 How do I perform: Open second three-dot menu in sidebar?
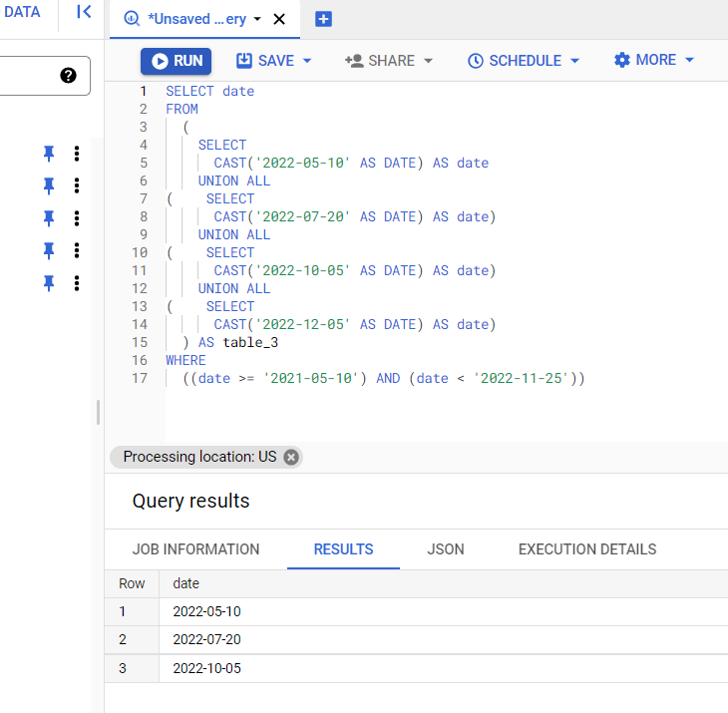click(77, 185)
